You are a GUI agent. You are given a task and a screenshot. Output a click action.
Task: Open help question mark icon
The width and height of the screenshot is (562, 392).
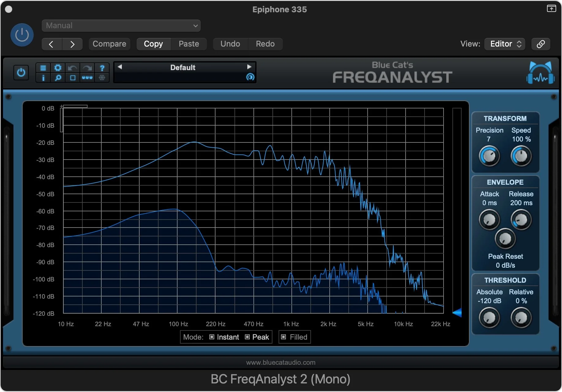coord(102,68)
